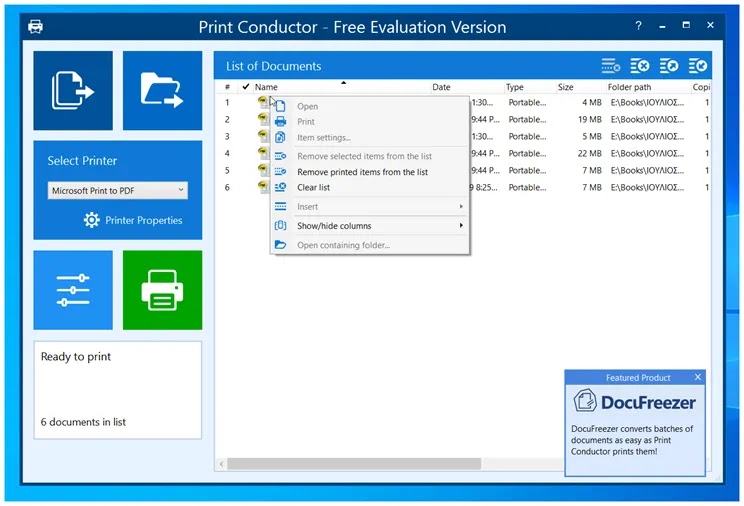744x506 pixels.
Task: Click the export list toolbar icon
Action: [669, 66]
